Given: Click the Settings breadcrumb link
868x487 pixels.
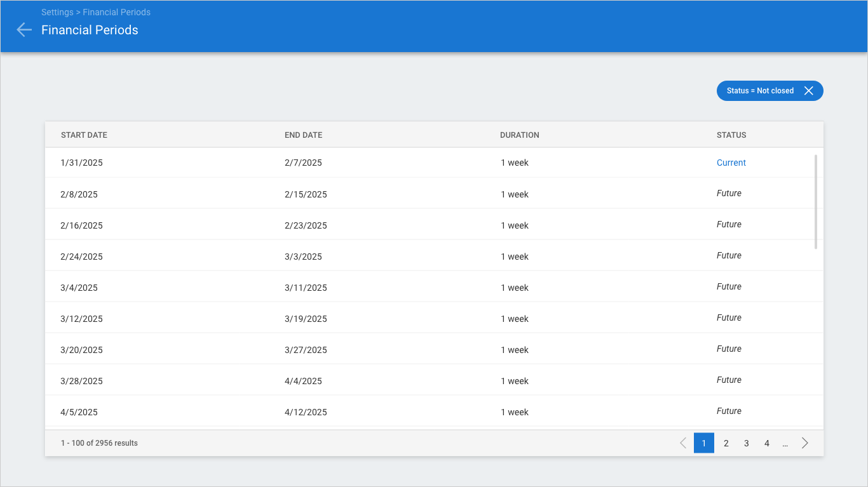Looking at the screenshot, I should coord(57,12).
